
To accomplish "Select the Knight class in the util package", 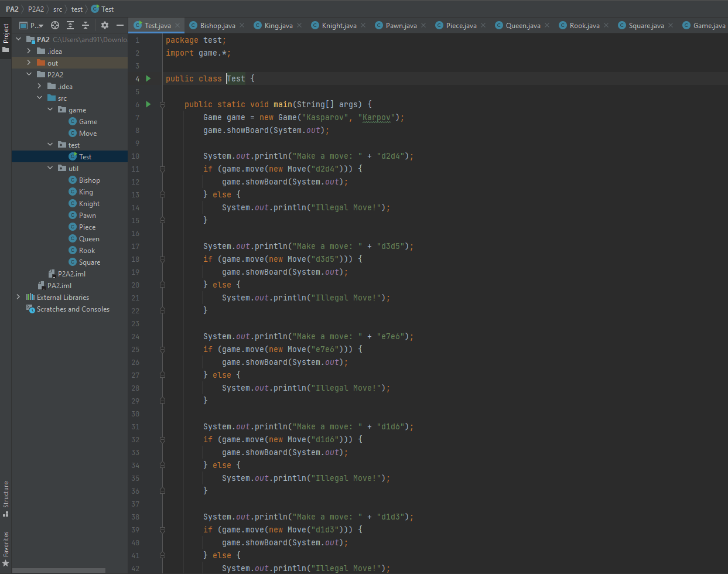I will [x=90, y=203].
